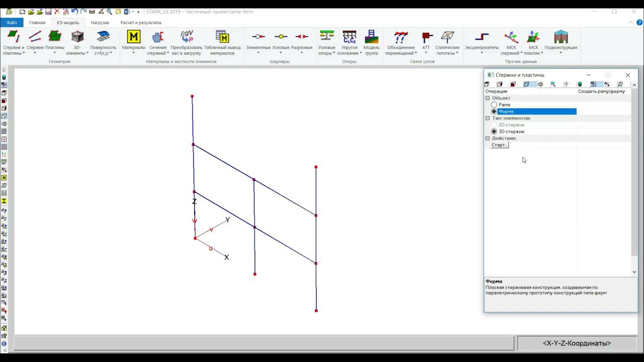Screen dimensions: 644x362
Task: Open quick access toolbar customize arrow
Action: click(x=139, y=12)
